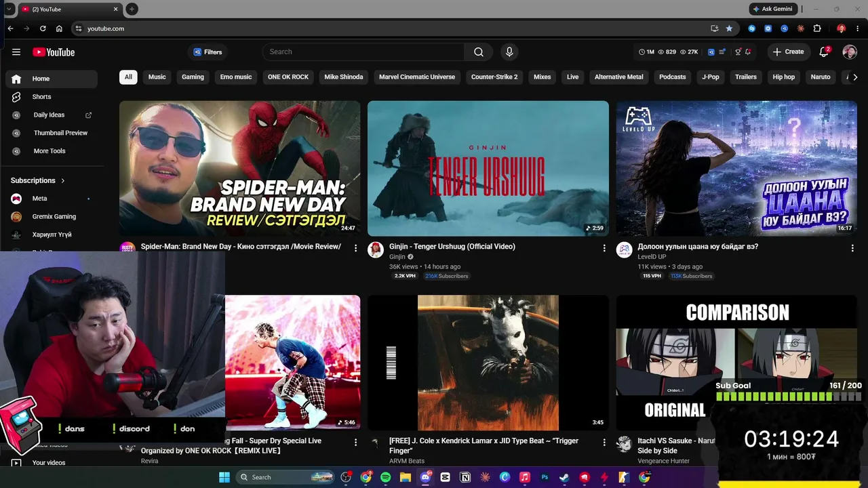Open options for Ginjin Tenger Urshuug video

[604, 248]
